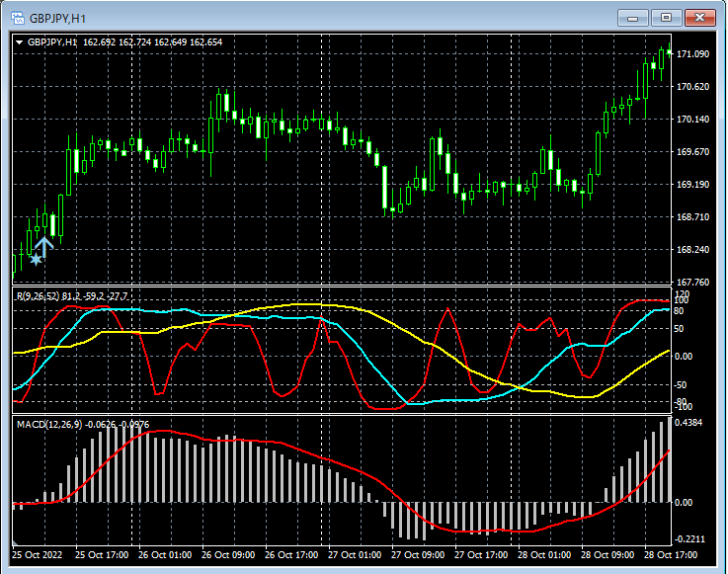Open the triangle dropdown beside GBPJPY,H1 label
Viewport: 728px width, 574px height.
click(x=20, y=42)
